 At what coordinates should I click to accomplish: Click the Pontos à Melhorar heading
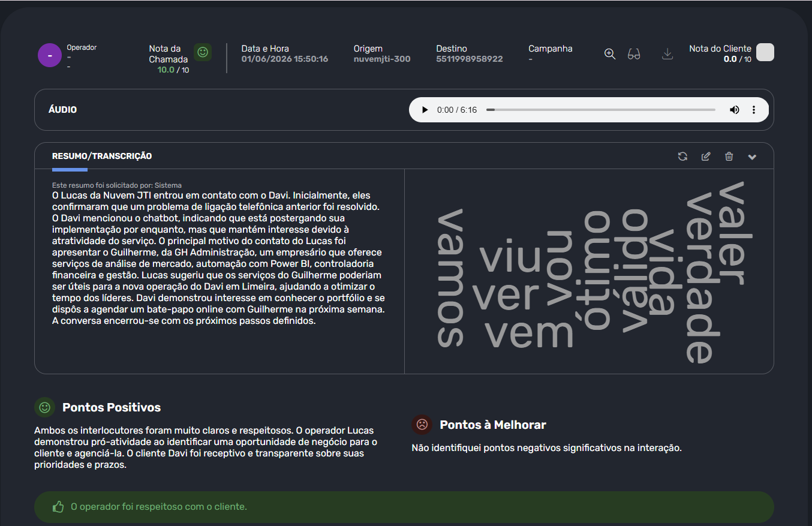pos(493,425)
